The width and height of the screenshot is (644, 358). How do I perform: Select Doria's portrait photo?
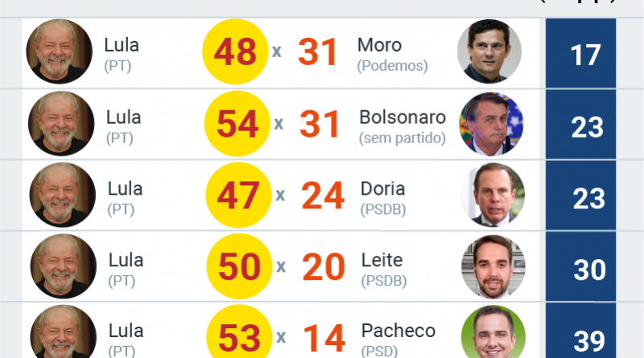point(492,195)
